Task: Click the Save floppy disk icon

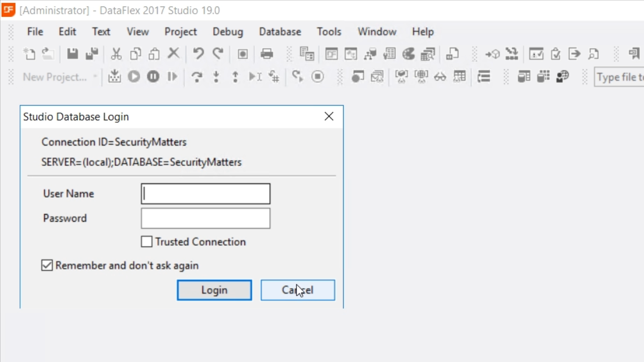Action: (x=73, y=54)
